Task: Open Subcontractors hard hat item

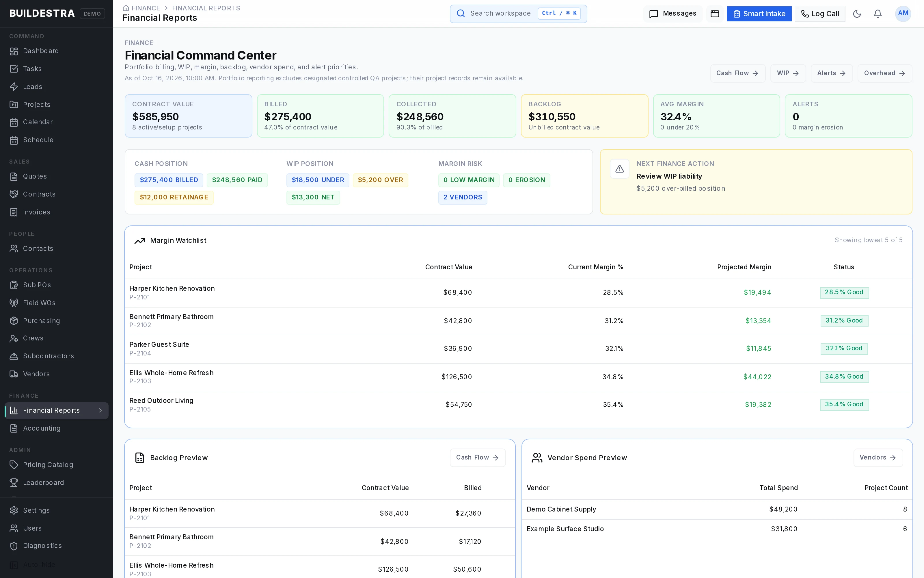Action: coord(57,356)
